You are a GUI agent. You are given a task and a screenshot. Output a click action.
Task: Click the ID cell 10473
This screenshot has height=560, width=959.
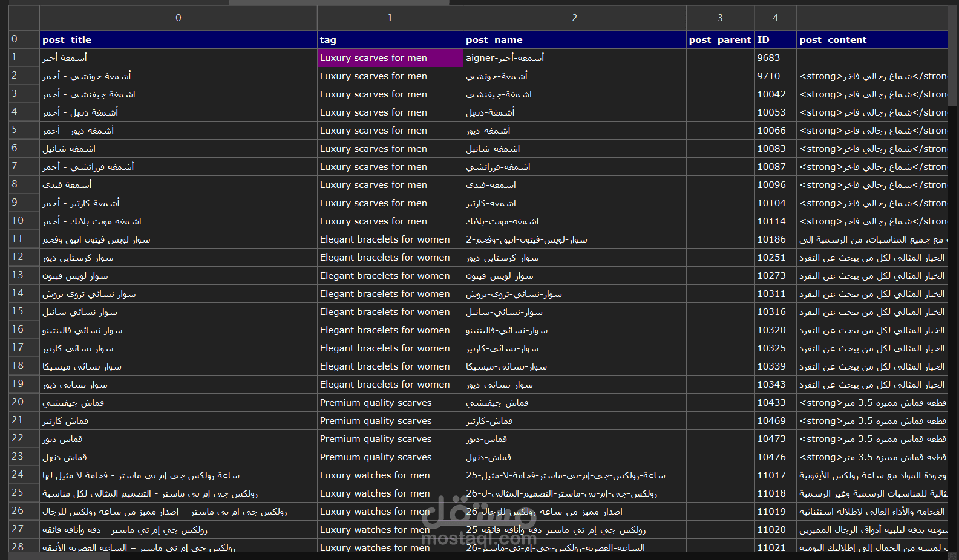pos(776,439)
